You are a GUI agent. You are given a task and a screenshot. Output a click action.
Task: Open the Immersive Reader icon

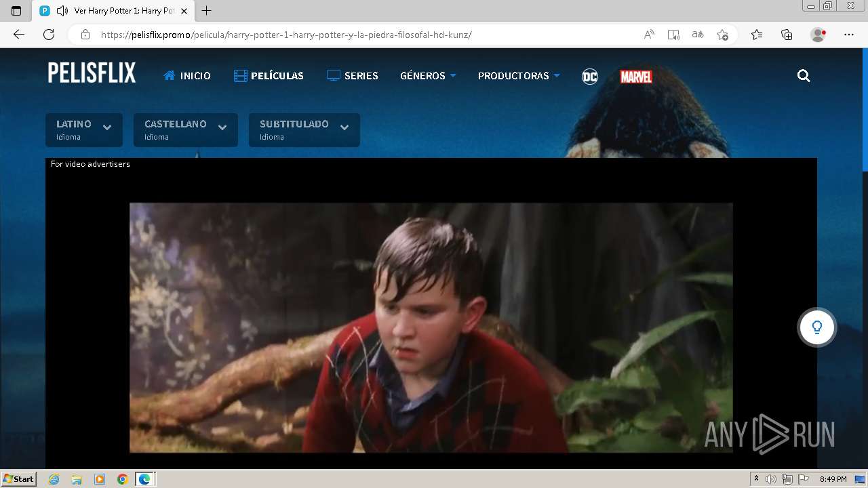(x=673, y=35)
